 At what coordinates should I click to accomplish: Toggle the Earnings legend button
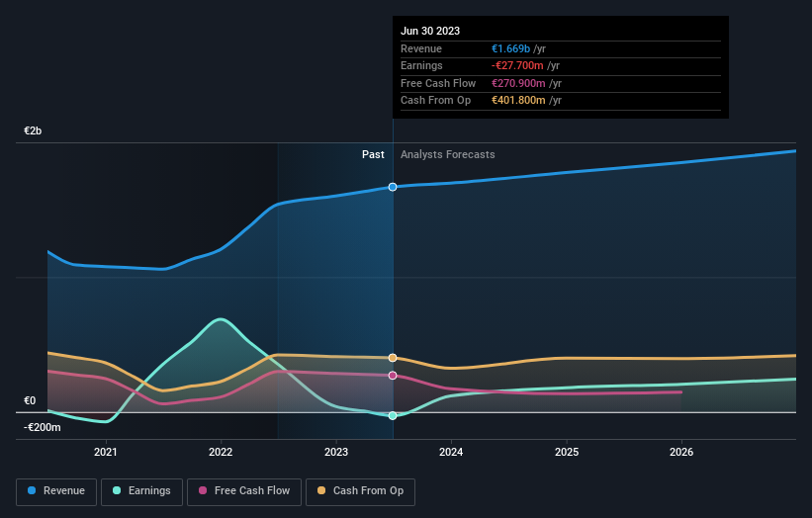click(x=141, y=491)
